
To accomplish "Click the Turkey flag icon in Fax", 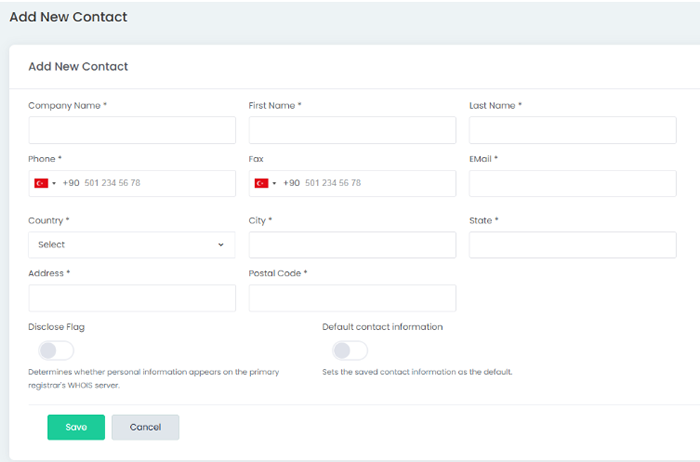I will point(262,183).
